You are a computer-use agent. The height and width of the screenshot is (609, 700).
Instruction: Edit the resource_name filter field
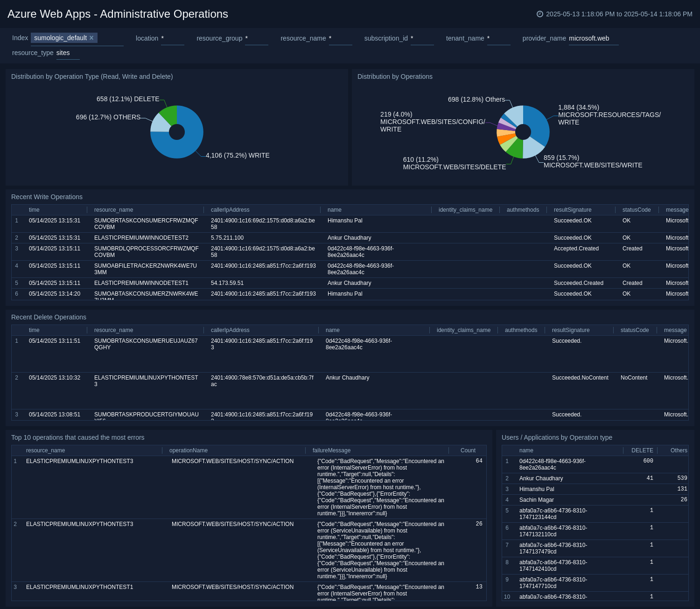pyautogui.click(x=340, y=38)
